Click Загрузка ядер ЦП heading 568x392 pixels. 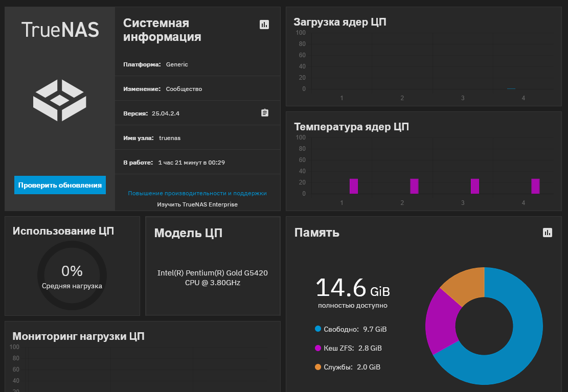tap(340, 22)
